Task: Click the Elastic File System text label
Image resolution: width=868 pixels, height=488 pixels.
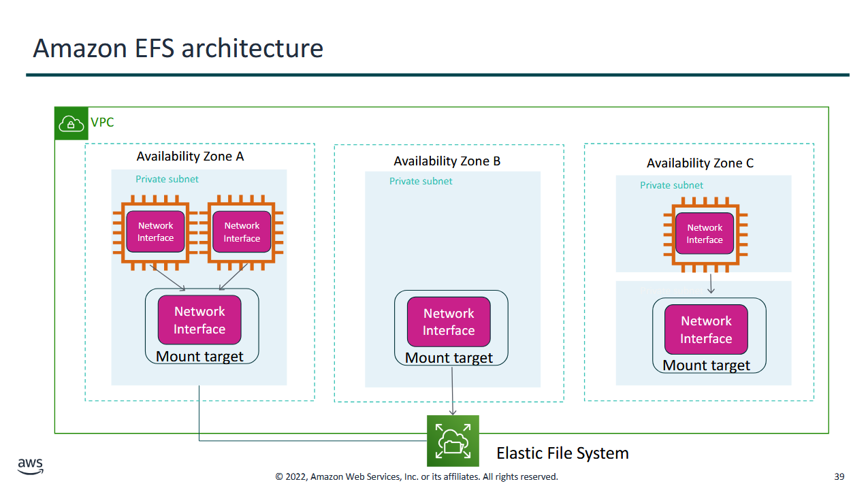Action: coord(562,453)
